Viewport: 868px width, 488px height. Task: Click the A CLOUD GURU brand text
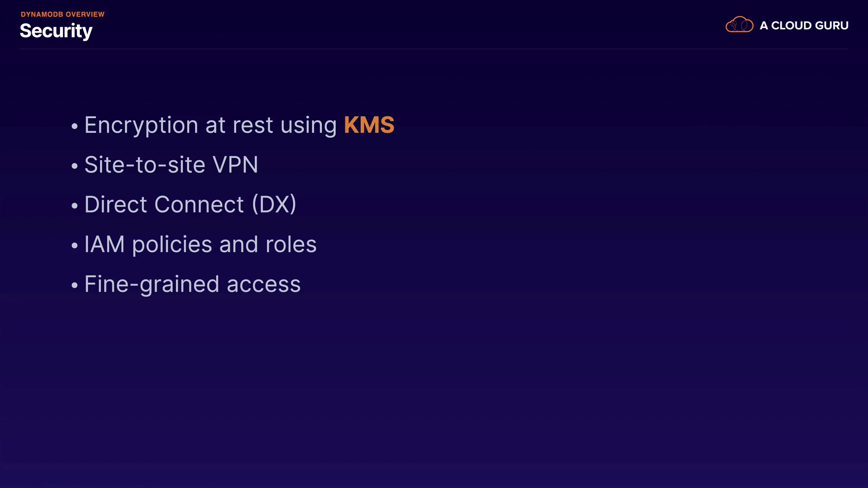804,26
